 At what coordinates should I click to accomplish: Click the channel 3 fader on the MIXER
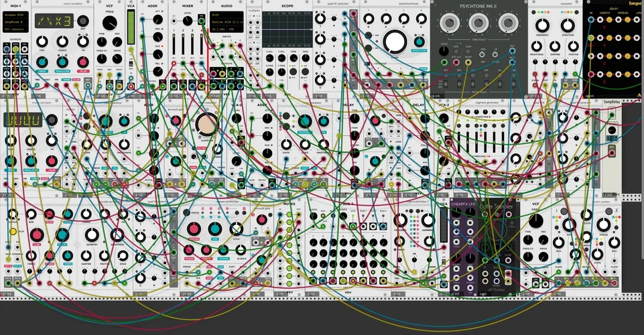[x=192, y=44]
